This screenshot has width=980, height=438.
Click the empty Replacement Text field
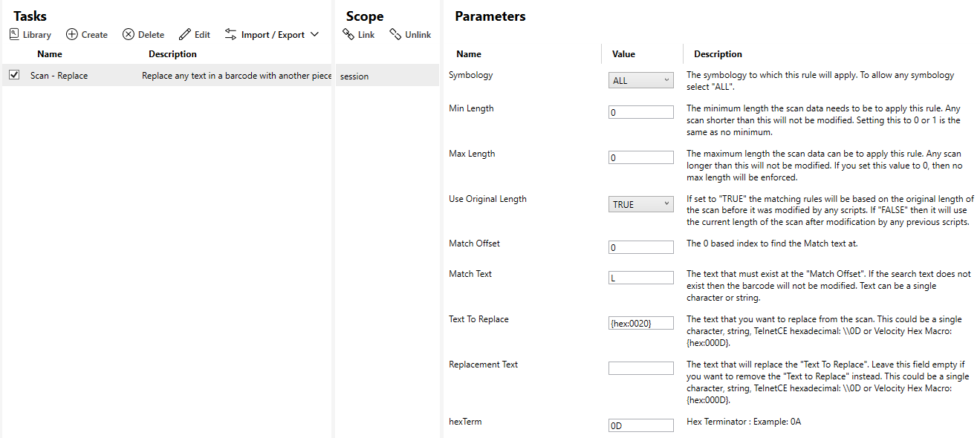coord(640,368)
